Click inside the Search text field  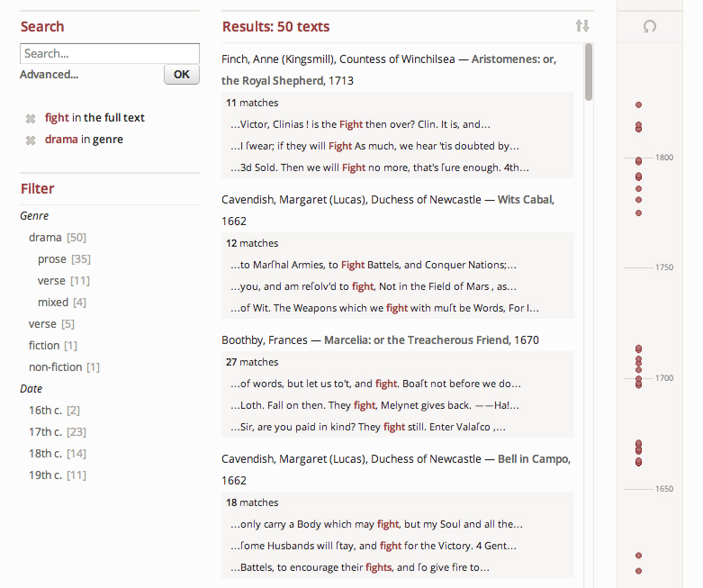(x=109, y=53)
